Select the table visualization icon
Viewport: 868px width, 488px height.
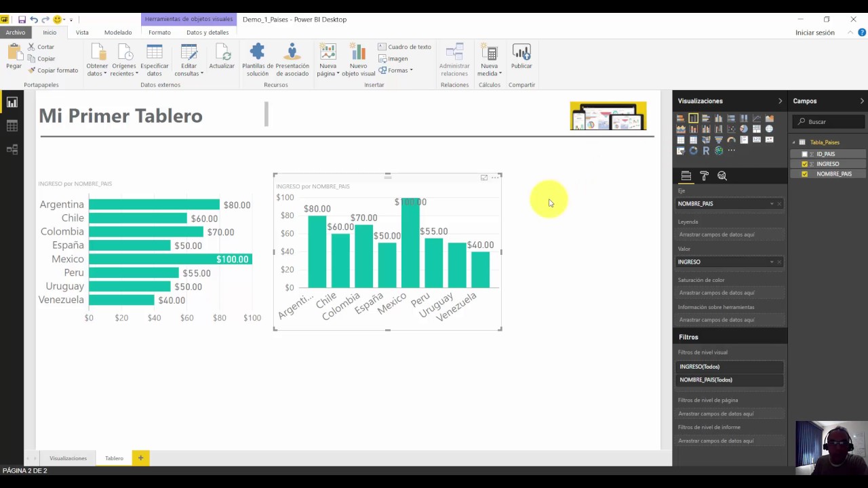pyautogui.click(x=680, y=140)
